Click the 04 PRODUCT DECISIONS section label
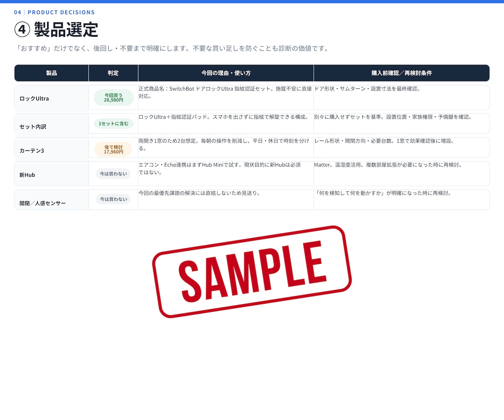Viewport: 504px width, 420px height. (x=55, y=12)
